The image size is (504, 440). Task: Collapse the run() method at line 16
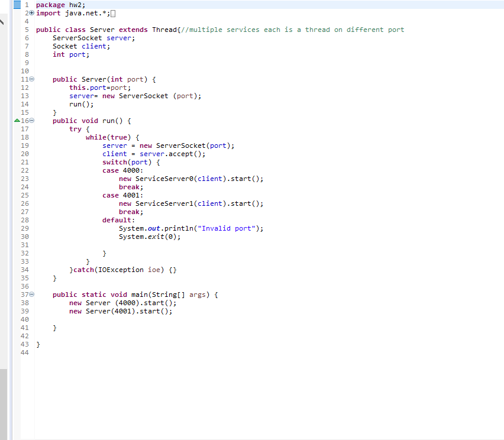coord(31,120)
